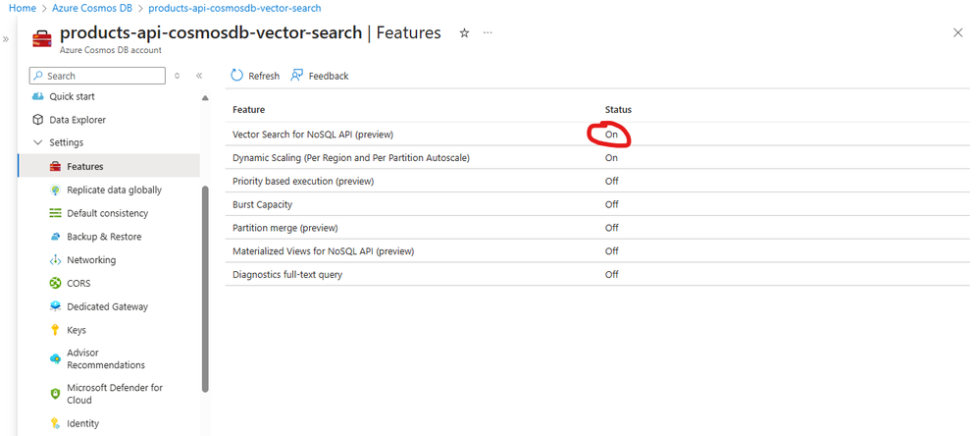Open Networking menu item label
Image resolution: width=980 pixels, height=436 pixels.
pyautogui.click(x=91, y=259)
